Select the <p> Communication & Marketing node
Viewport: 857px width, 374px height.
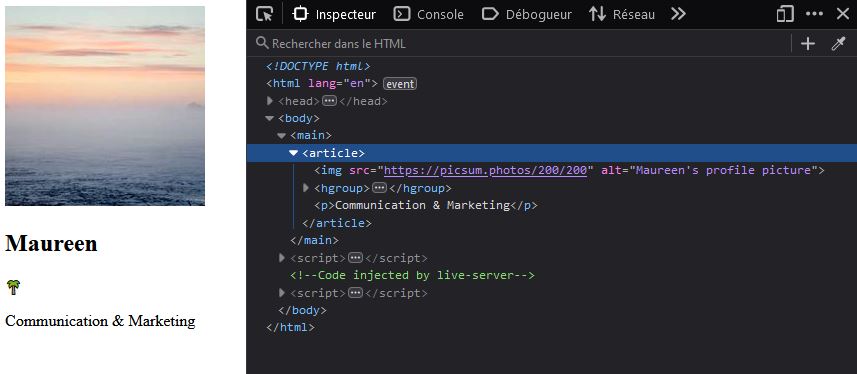click(426, 205)
